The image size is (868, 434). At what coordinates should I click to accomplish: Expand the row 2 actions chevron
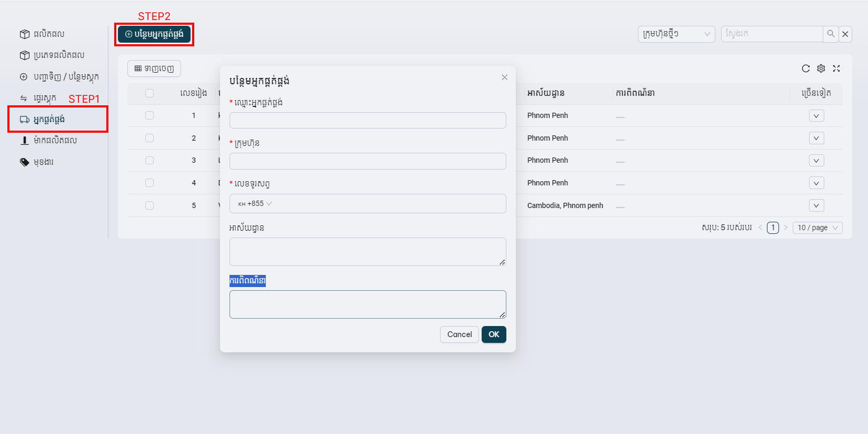816,138
